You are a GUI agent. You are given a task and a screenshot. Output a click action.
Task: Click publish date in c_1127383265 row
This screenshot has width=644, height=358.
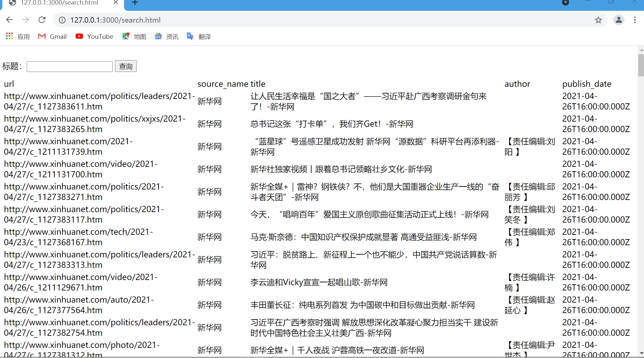coord(596,124)
